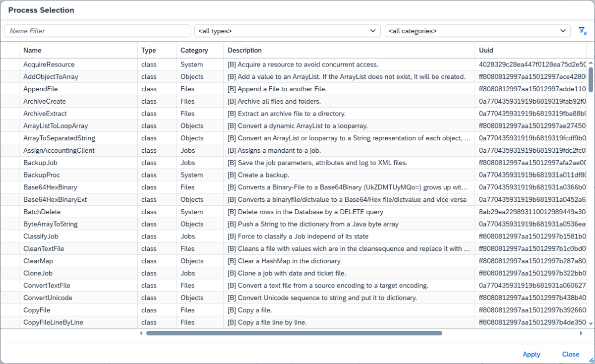Select the ClearMap process
Image resolution: width=595 pixels, height=364 pixels.
[x=38, y=261]
